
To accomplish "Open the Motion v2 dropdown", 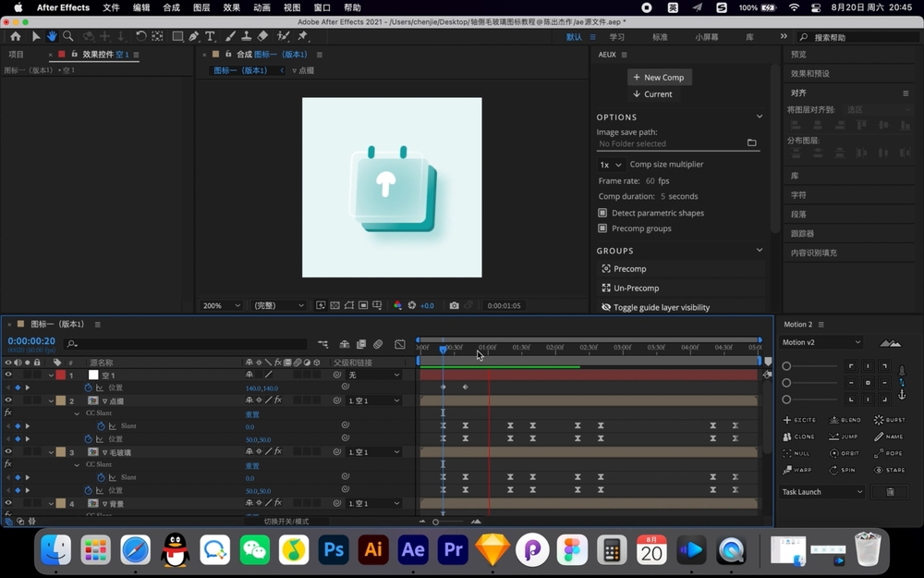I will point(821,342).
